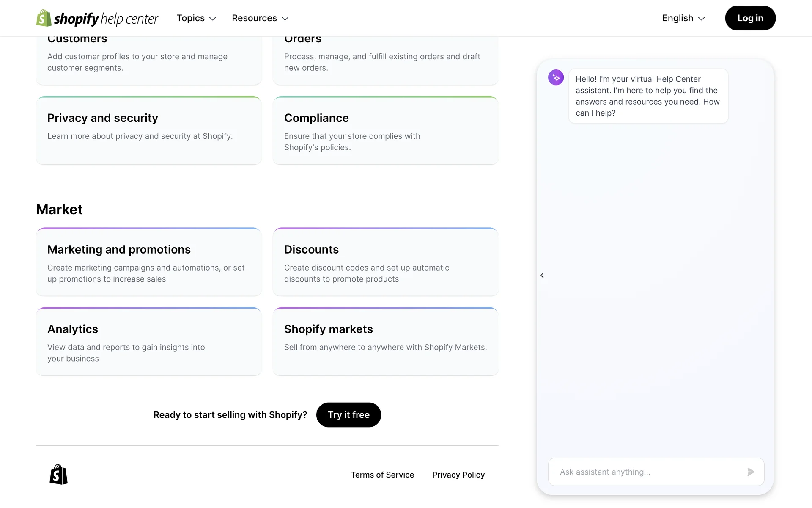Click the send message arrow icon
Screen dimensions: 812x508
pos(751,472)
